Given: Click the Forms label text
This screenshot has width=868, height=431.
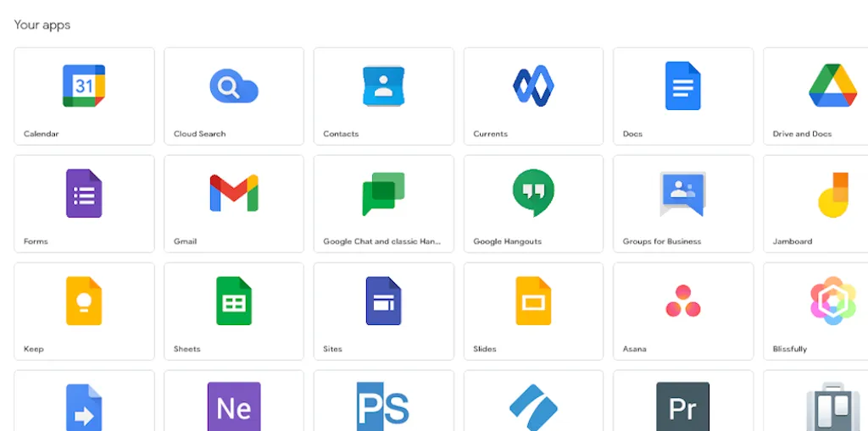Looking at the screenshot, I should [x=36, y=241].
